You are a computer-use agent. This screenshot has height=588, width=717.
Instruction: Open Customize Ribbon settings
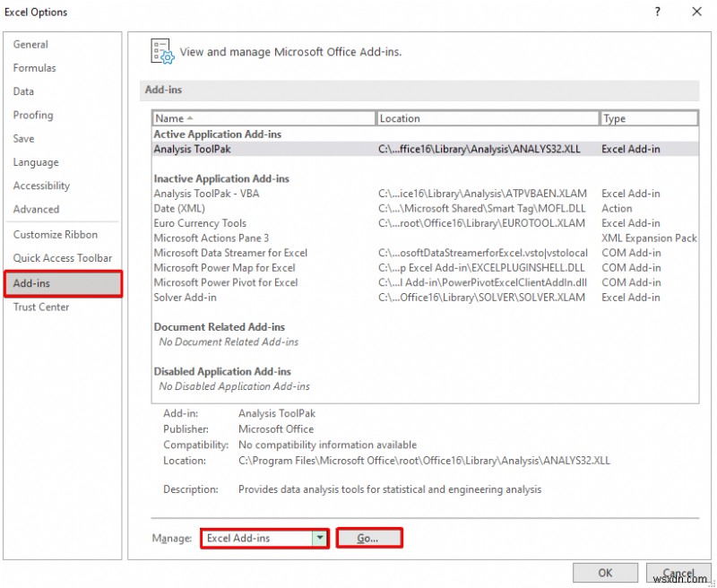point(52,234)
